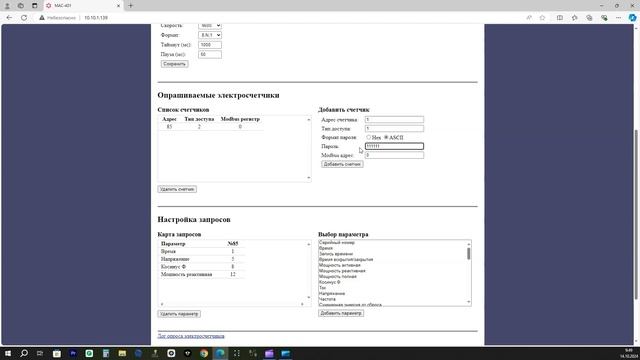Select Косинус Ф row in request map table

coord(202,267)
